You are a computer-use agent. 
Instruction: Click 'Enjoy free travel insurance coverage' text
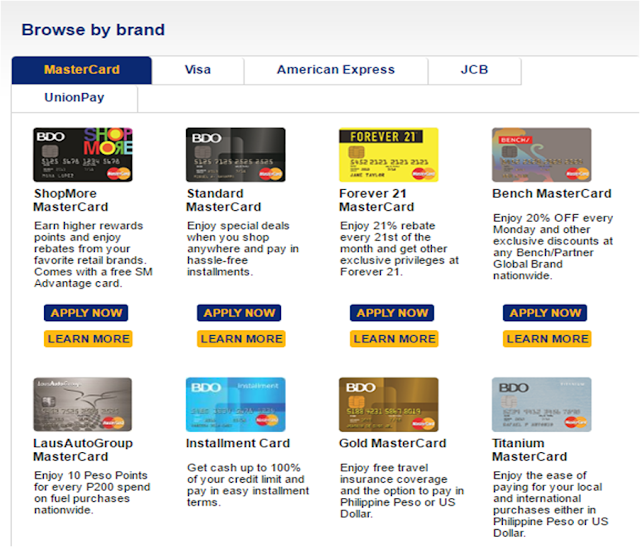point(402,491)
